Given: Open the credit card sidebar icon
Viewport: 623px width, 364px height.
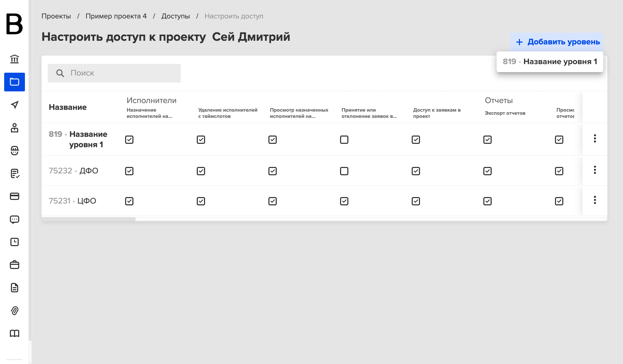Looking at the screenshot, I should pos(15,196).
